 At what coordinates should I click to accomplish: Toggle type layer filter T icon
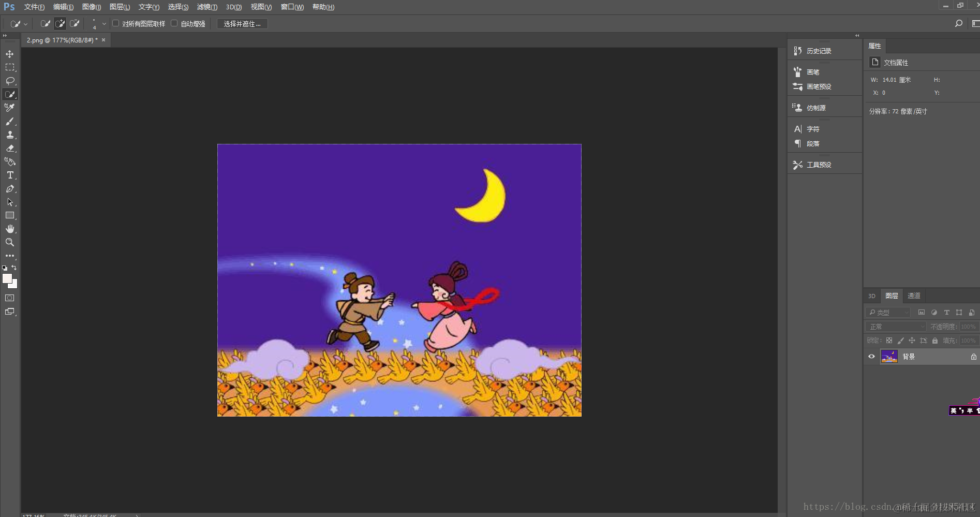click(x=947, y=313)
